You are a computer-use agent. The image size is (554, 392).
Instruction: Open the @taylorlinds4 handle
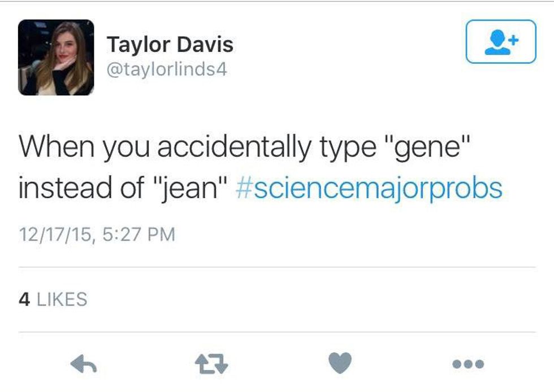[167, 70]
